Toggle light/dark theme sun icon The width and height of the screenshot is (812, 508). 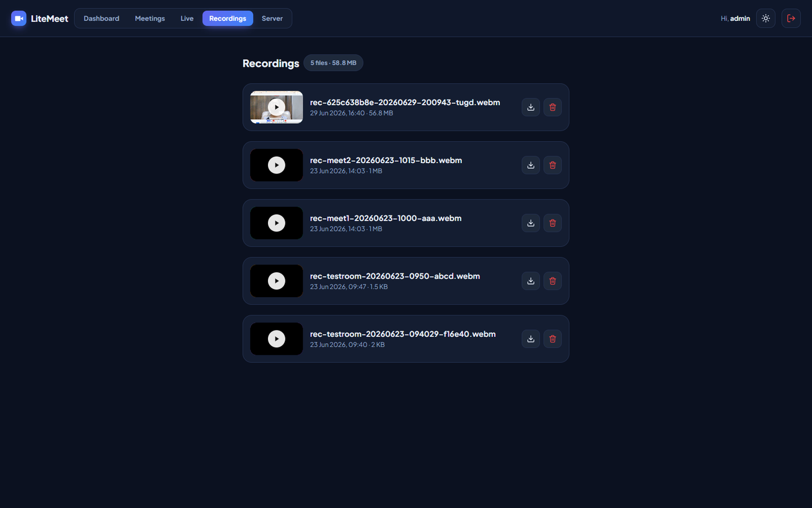coord(766,19)
